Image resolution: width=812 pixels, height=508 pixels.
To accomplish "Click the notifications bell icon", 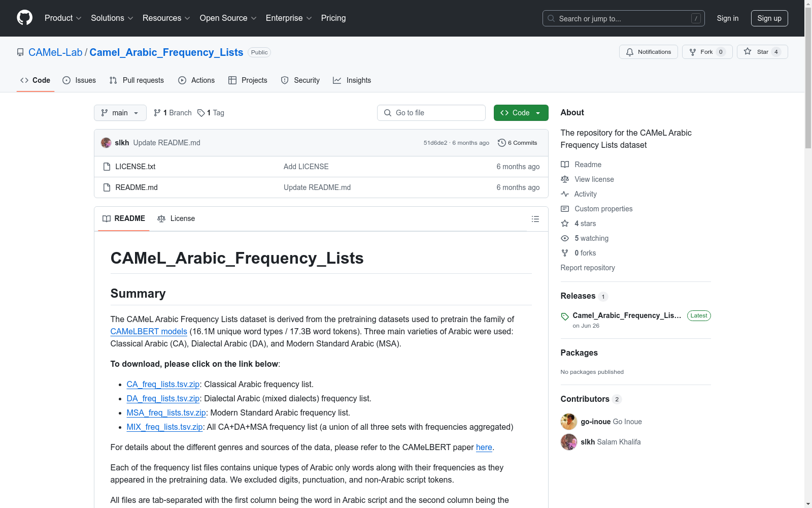I will 630,52.
